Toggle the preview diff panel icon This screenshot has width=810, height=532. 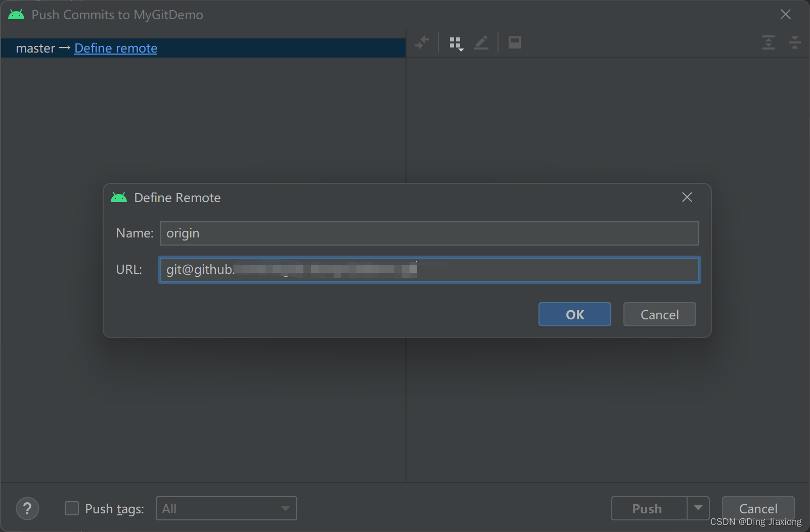515,43
